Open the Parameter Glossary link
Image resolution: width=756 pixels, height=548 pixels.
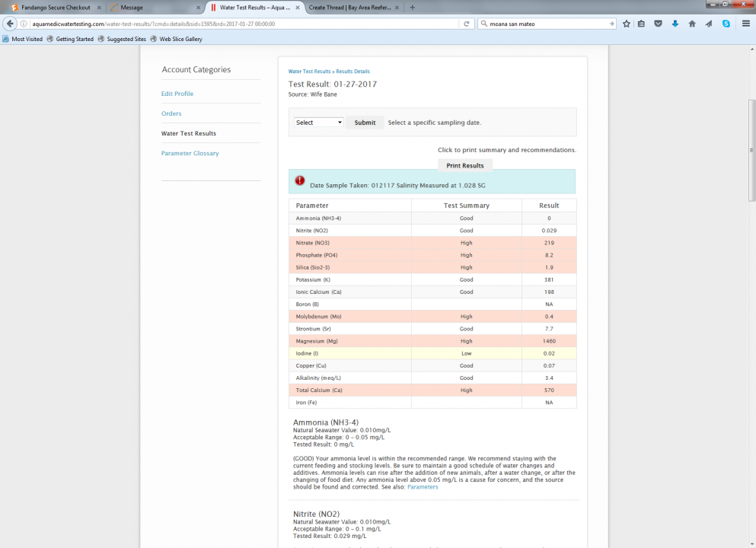(x=190, y=153)
